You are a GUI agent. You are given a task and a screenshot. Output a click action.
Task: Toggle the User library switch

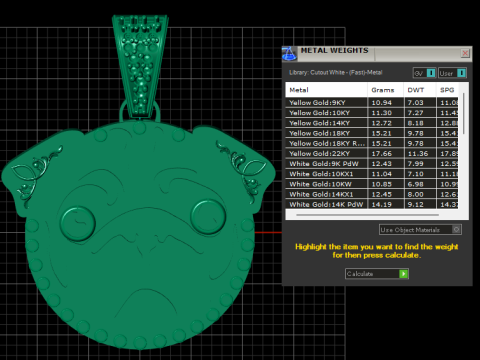(x=452, y=73)
